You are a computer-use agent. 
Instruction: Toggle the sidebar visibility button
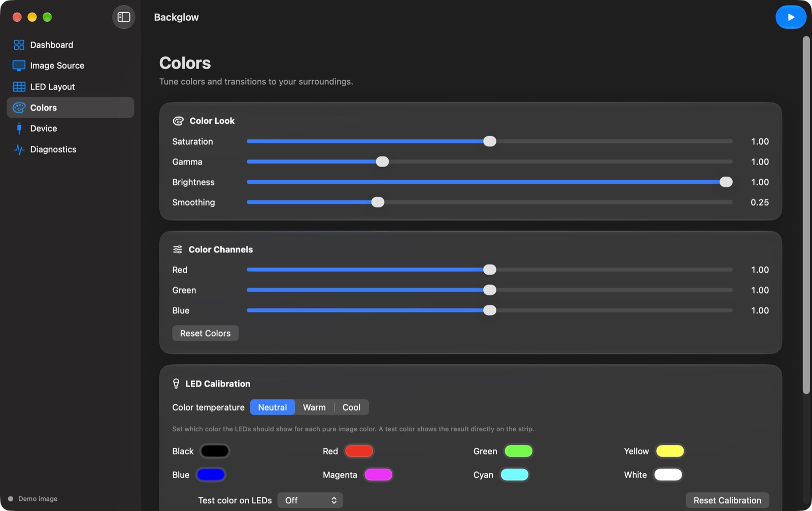pyautogui.click(x=124, y=17)
